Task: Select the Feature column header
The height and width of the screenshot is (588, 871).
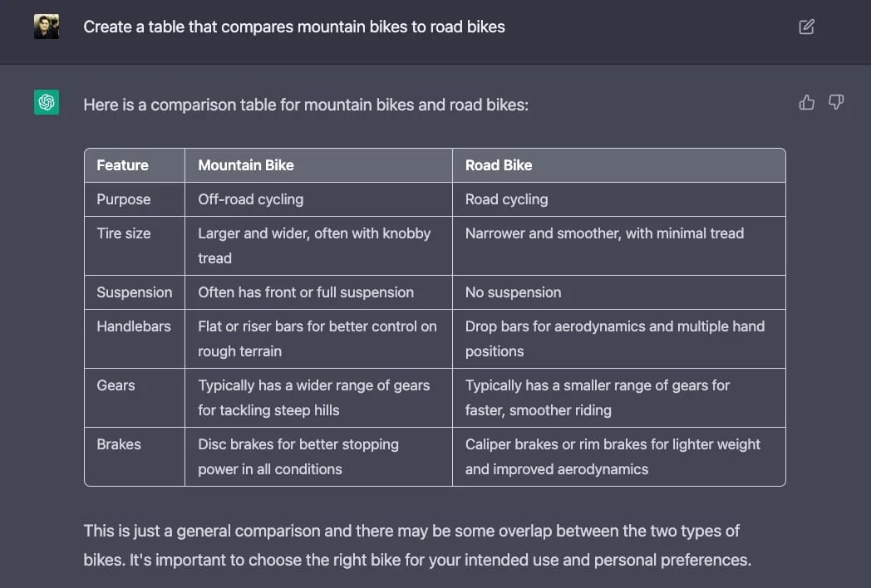Action: (x=122, y=165)
